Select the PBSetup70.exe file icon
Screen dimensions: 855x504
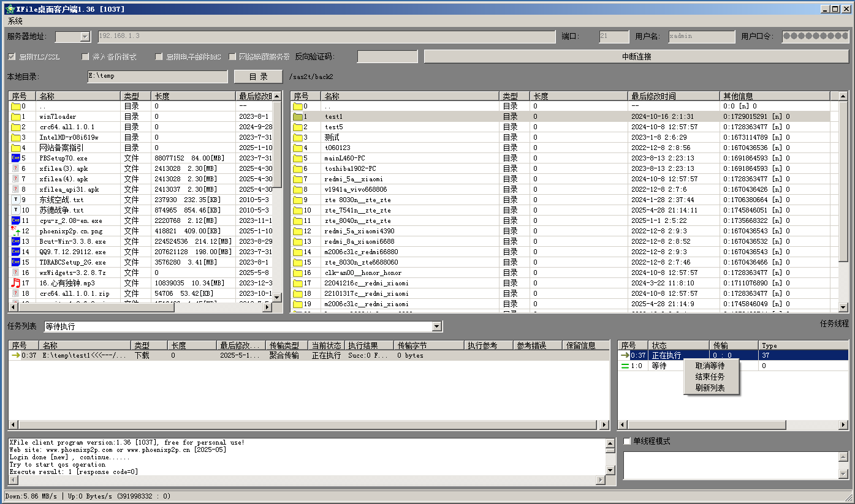click(x=15, y=158)
